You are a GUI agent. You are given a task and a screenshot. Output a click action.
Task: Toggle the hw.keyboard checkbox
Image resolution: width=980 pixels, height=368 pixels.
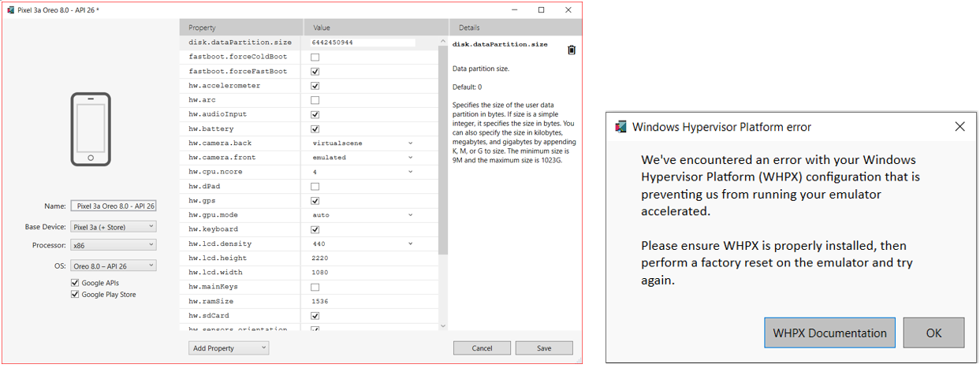(315, 229)
